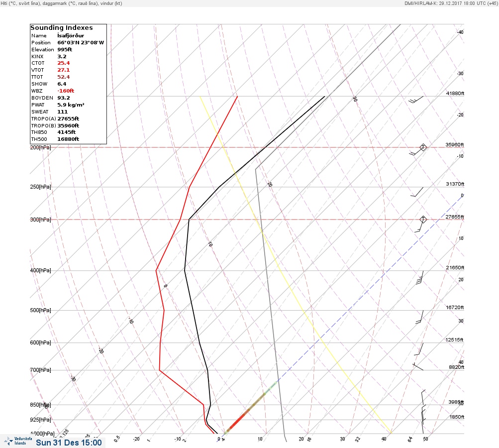Click the 8820ft height label
Viewport: 499px width, 448px height.
click(457, 367)
